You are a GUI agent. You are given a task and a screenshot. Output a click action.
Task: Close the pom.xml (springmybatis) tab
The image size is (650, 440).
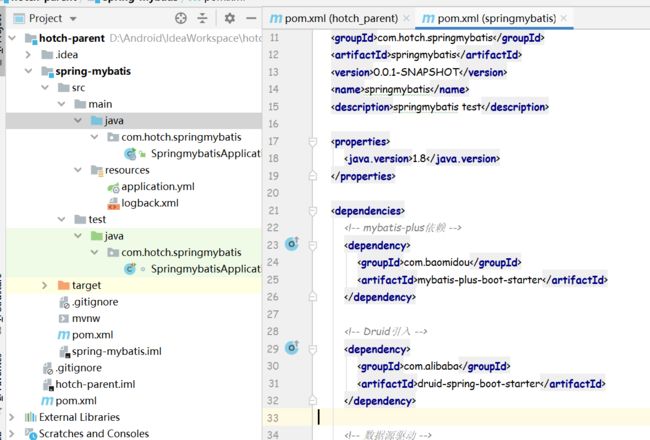point(564,18)
